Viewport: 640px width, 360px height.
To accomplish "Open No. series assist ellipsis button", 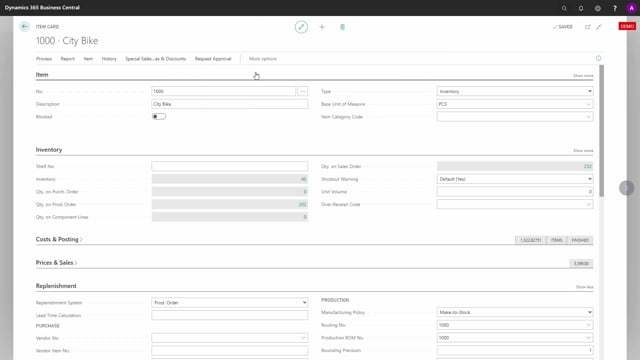I will click(302, 91).
